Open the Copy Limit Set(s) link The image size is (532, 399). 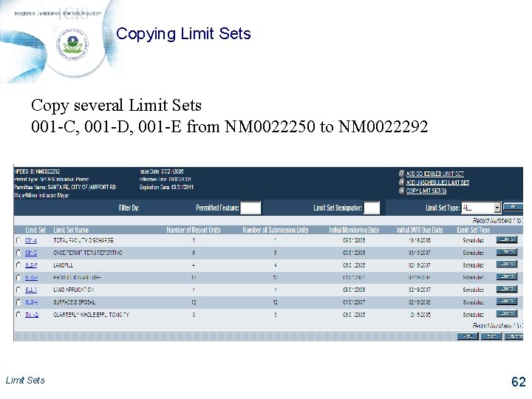pos(426,191)
